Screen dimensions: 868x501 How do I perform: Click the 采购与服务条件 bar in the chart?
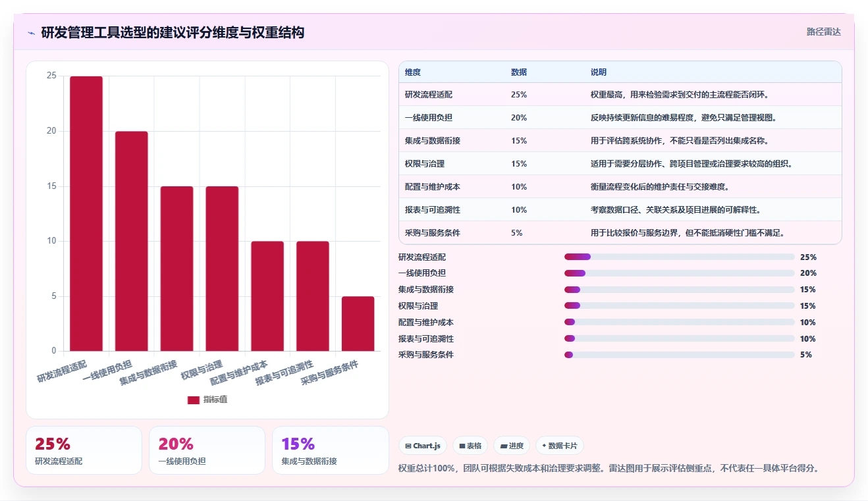pyautogui.click(x=358, y=323)
